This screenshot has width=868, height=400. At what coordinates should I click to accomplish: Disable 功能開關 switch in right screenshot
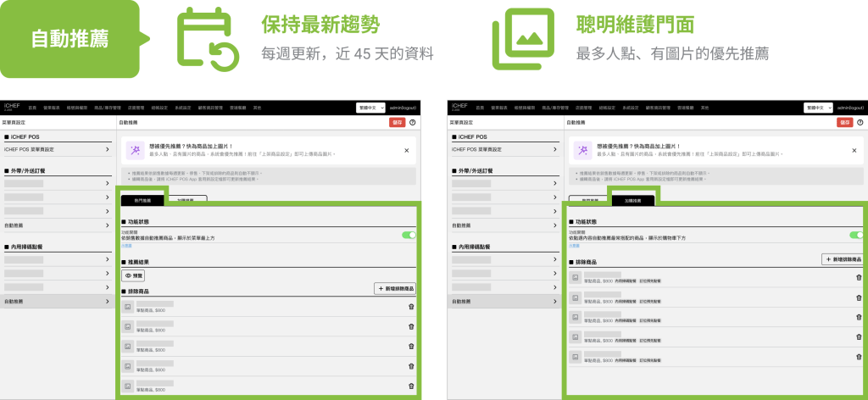[x=856, y=236]
